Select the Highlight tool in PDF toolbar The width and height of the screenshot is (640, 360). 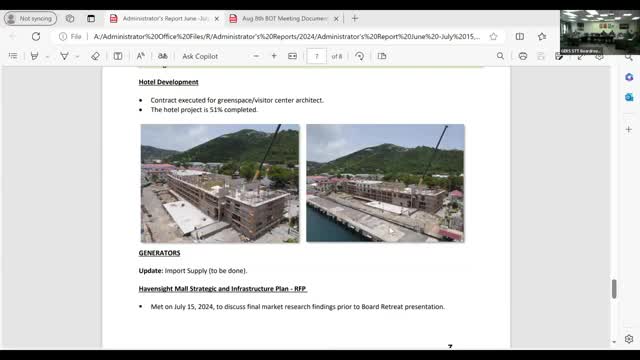(35, 56)
